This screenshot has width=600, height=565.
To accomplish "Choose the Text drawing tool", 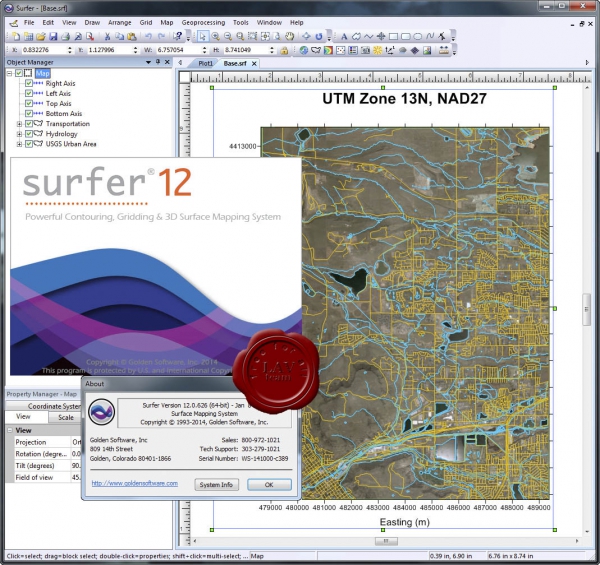I will (344, 36).
